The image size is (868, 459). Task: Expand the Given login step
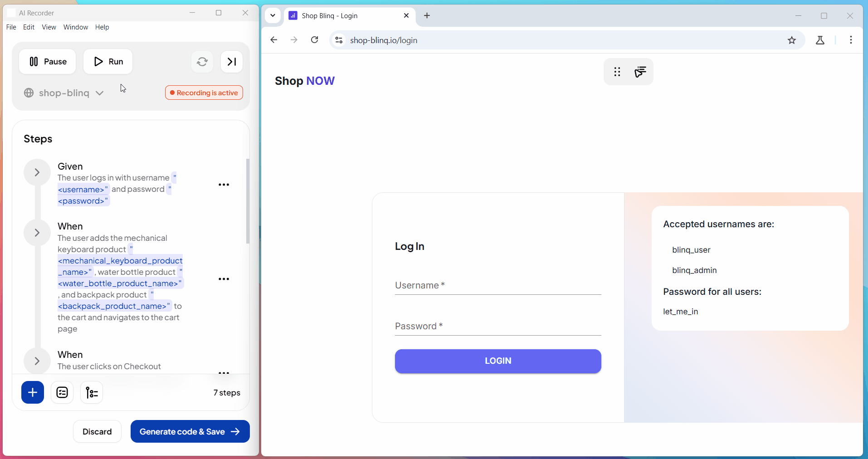point(37,172)
